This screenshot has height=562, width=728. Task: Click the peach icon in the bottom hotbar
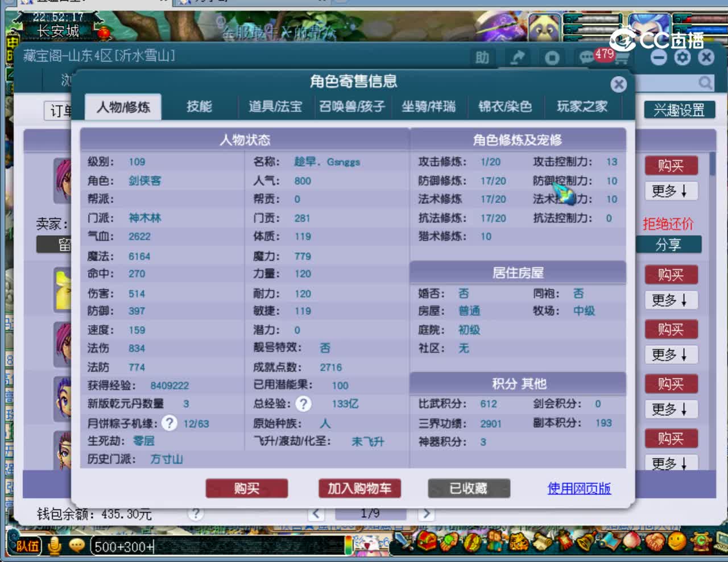pos(631,542)
